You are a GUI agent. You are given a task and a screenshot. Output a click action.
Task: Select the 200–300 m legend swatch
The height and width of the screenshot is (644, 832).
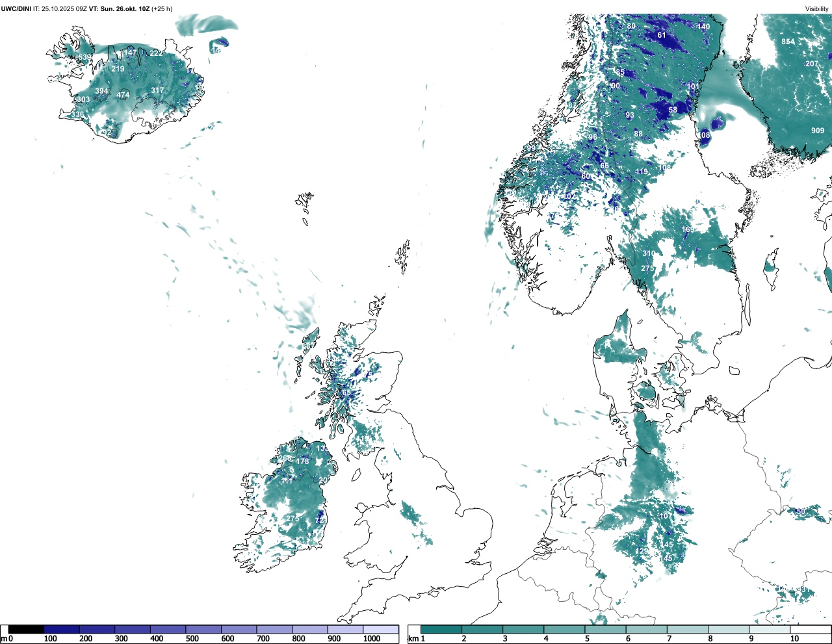pyautogui.click(x=97, y=629)
